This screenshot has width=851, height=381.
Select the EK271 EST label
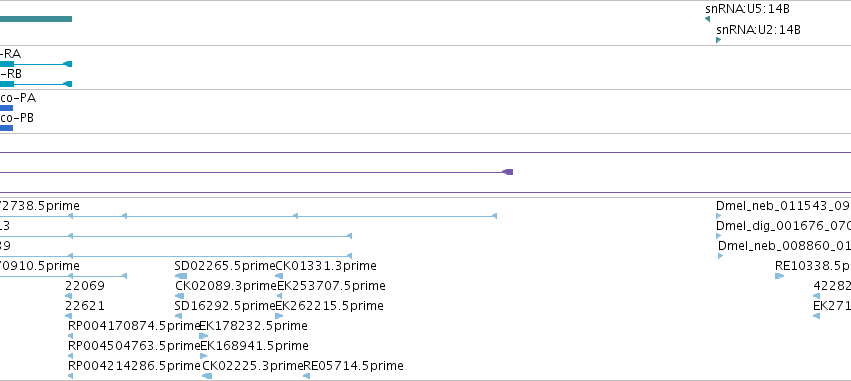832,306
